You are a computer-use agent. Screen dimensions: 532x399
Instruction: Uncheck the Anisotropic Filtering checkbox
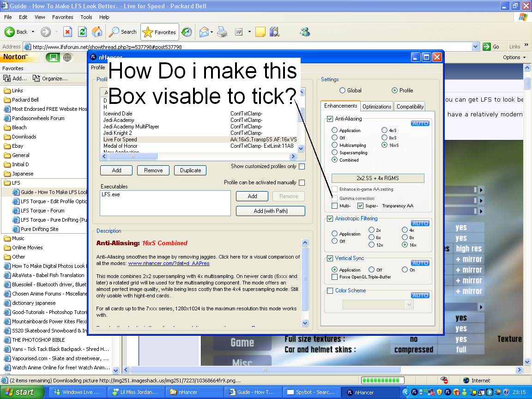[330, 218]
